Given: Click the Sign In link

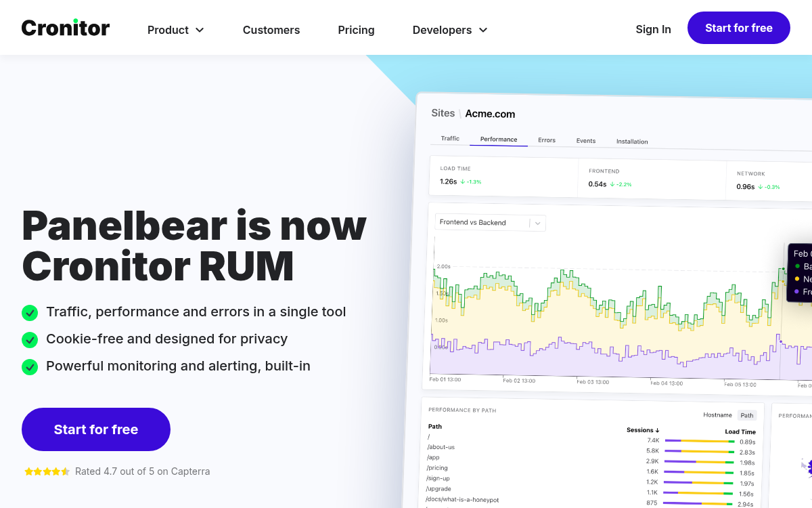Looking at the screenshot, I should click(653, 29).
